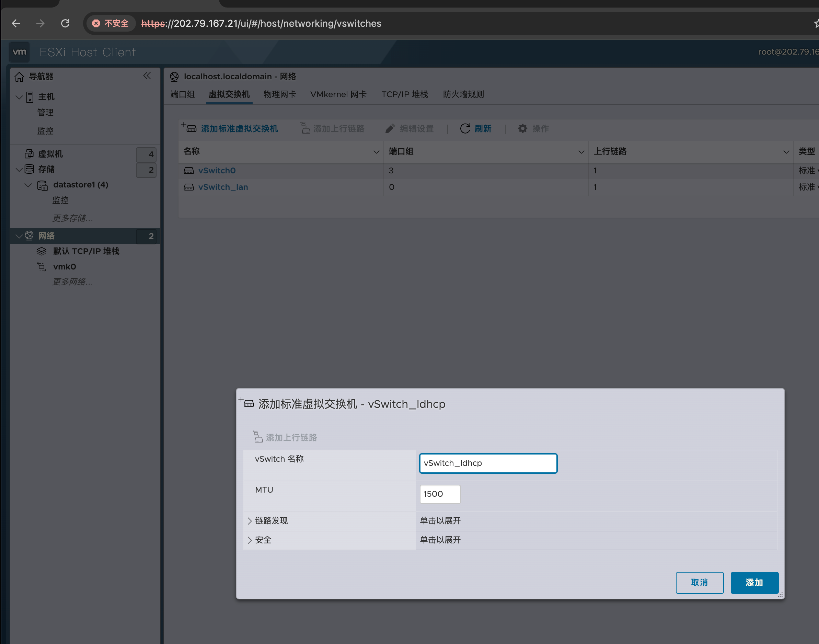This screenshot has width=819, height=644.
Task: Switch to the 物理网卡 tab
Action: pos(280,94)
